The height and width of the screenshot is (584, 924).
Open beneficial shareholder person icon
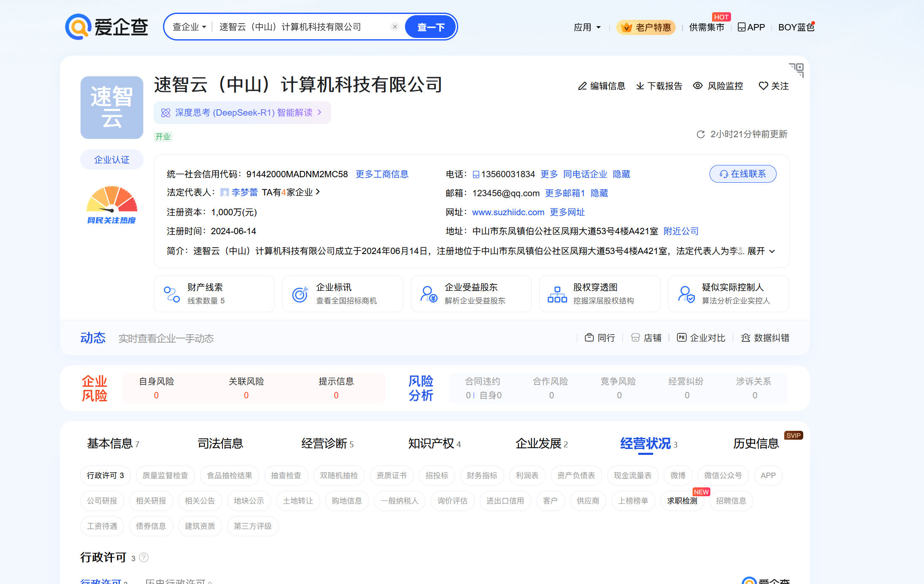(429, 294)
